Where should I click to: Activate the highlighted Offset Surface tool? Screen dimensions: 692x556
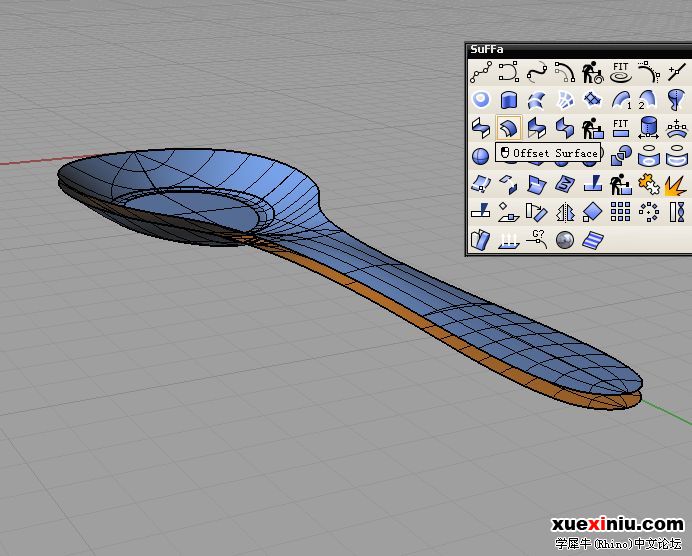click(508, 128)
